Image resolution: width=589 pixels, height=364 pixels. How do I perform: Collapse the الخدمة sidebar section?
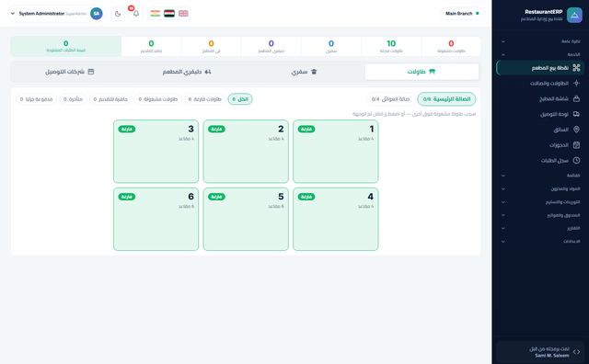pyautogui.click(x=541, y=54)
